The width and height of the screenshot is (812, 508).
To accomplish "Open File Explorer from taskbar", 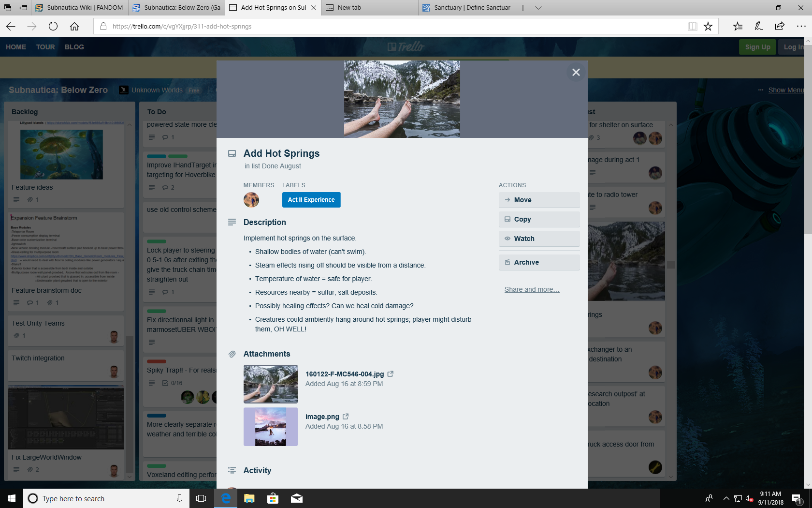I will pyautogui.click(x=249, y=498).
